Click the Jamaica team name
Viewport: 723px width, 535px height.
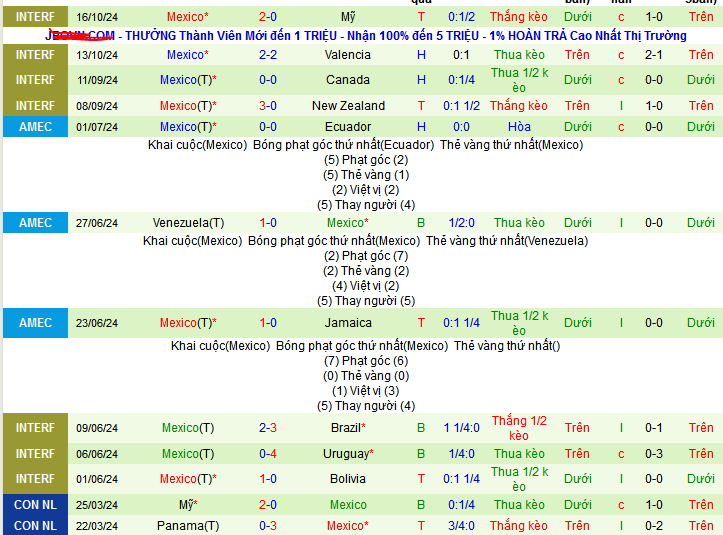pos(347,323)
